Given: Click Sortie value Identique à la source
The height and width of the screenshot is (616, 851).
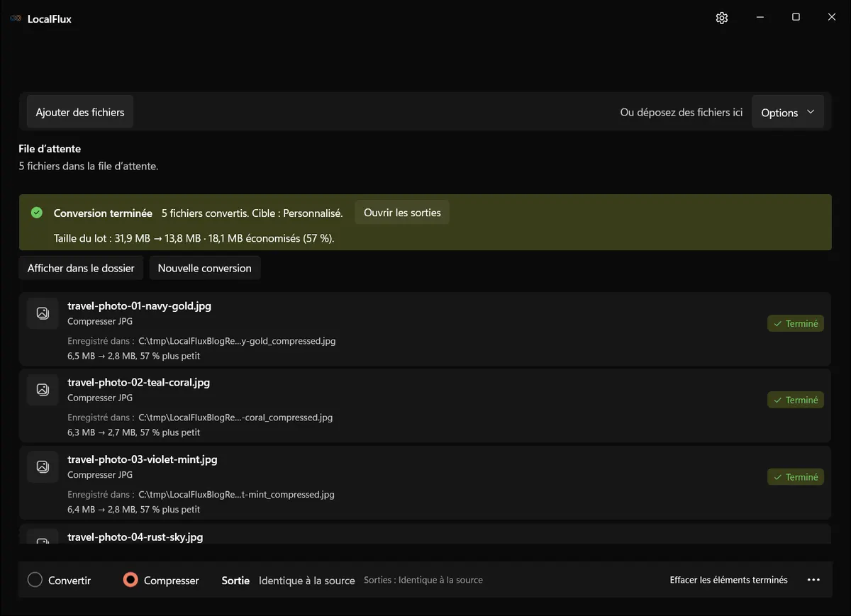Looking at the screenshot, I should point(307,581).
